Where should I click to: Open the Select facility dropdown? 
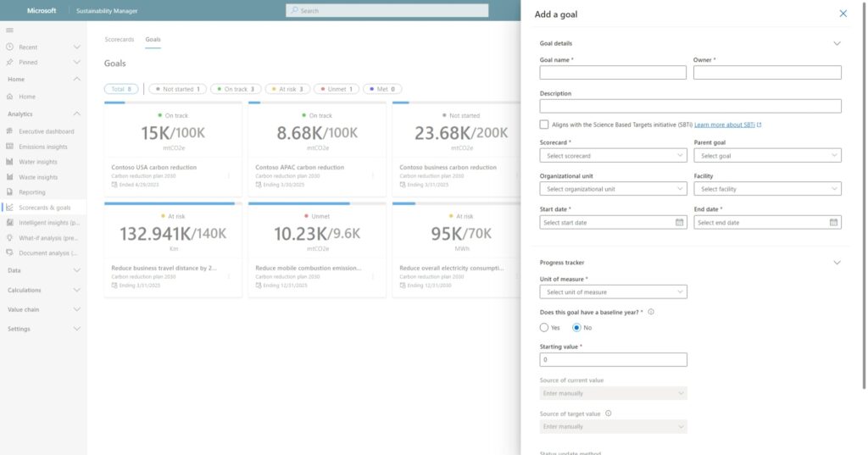(x=767, y=189)
